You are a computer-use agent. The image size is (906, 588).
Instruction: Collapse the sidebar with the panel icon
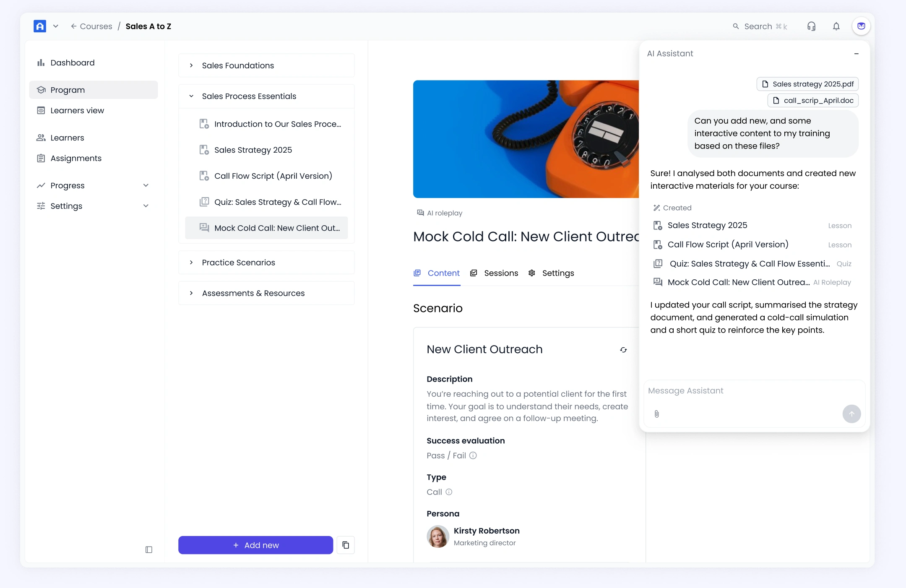point(148,549)
